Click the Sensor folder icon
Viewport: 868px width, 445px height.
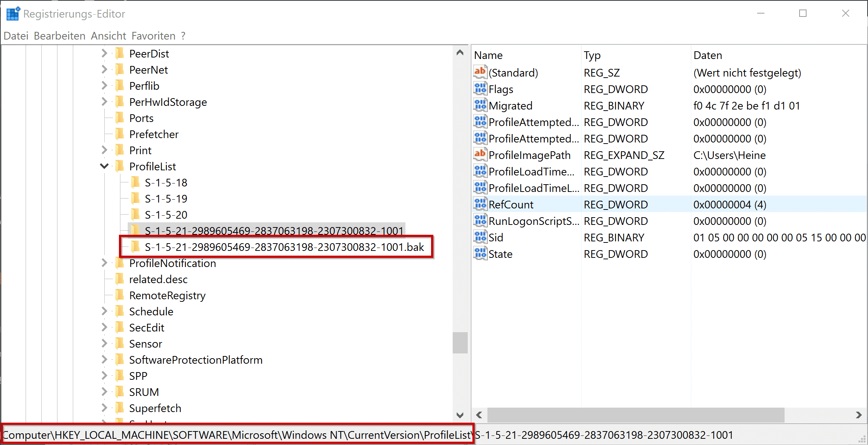tap(120, 344)
